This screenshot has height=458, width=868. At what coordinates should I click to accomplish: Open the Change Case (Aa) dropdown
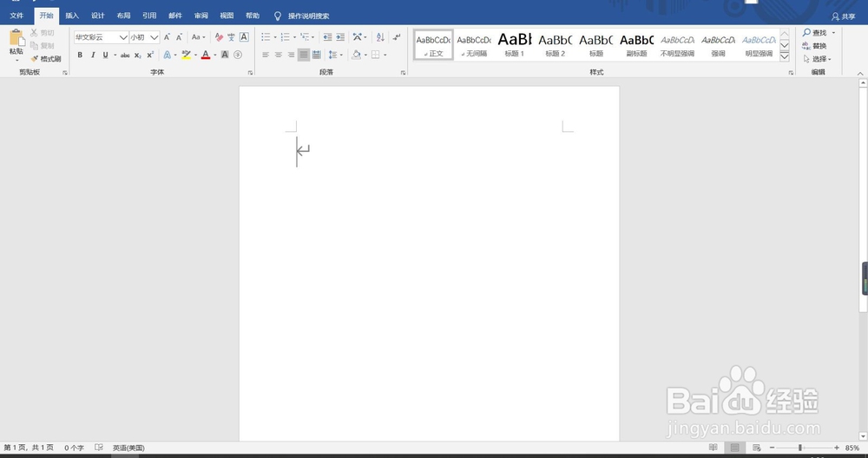(x=198, y=37)
